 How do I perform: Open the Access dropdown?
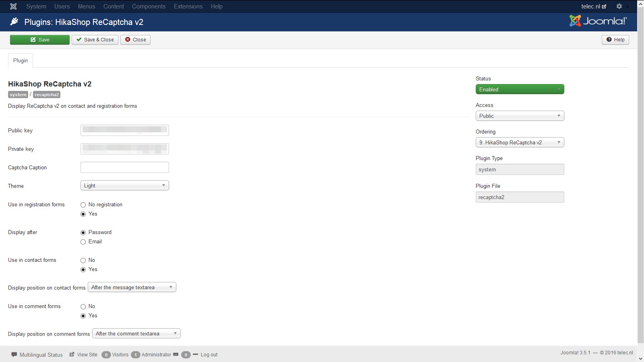coord(520,116)
